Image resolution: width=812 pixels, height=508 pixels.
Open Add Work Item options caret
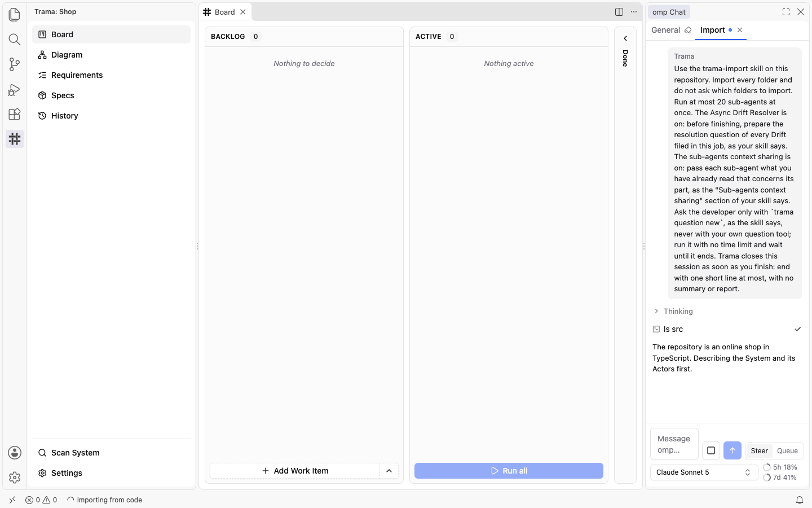(389, 471)
